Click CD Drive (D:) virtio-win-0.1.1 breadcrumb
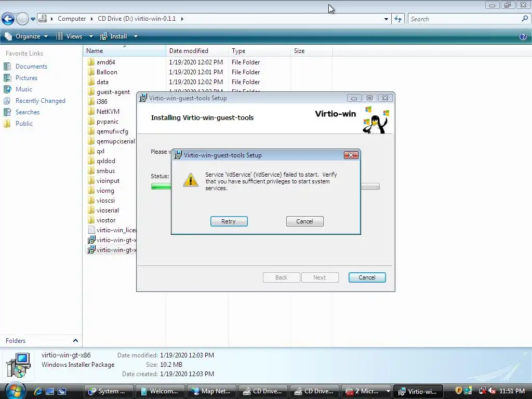 tap(137, 19)
